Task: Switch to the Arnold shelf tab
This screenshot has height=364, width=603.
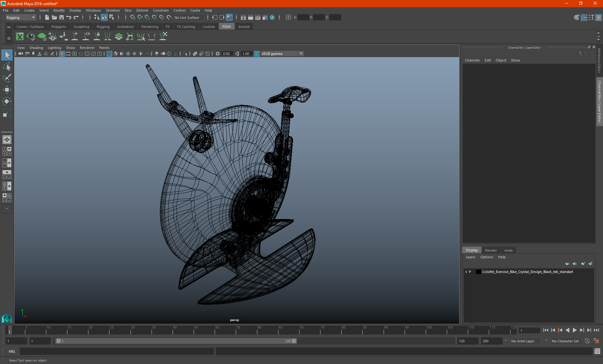Action: (244, 27)
